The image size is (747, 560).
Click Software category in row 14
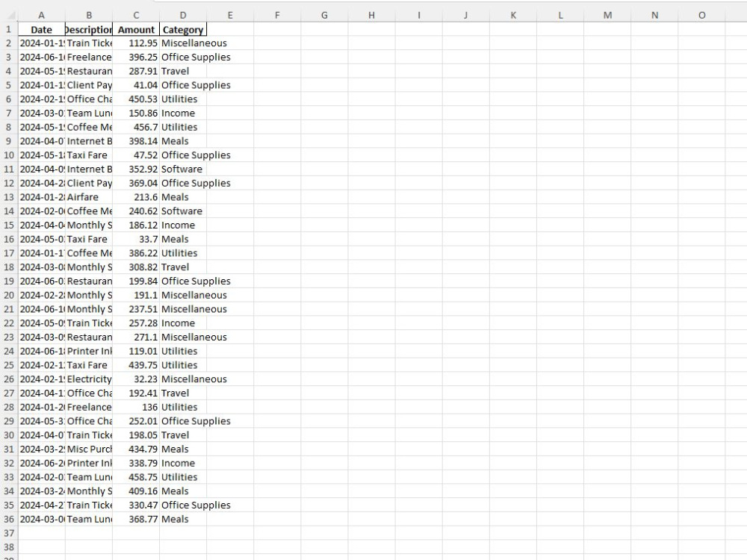[183, 211]
